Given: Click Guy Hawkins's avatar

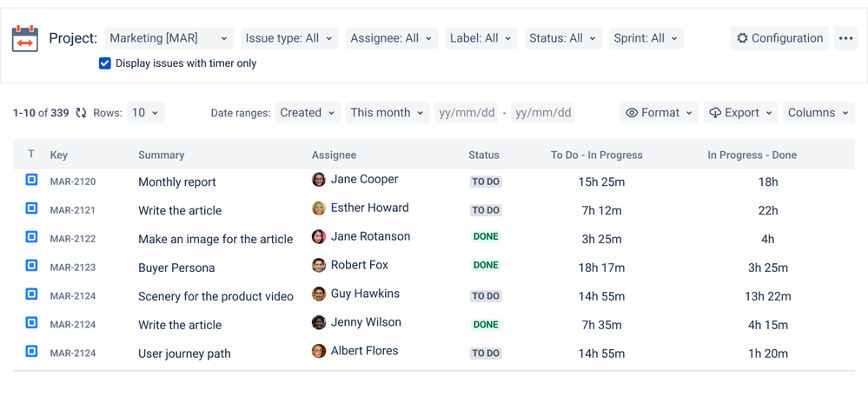Looking at the screenshot, I should pos(319,294).
